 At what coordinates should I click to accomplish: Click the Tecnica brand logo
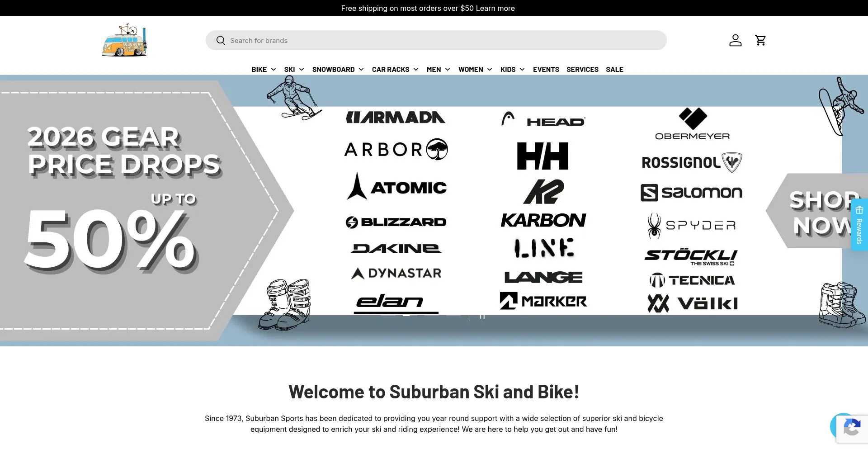click(692, 280)
